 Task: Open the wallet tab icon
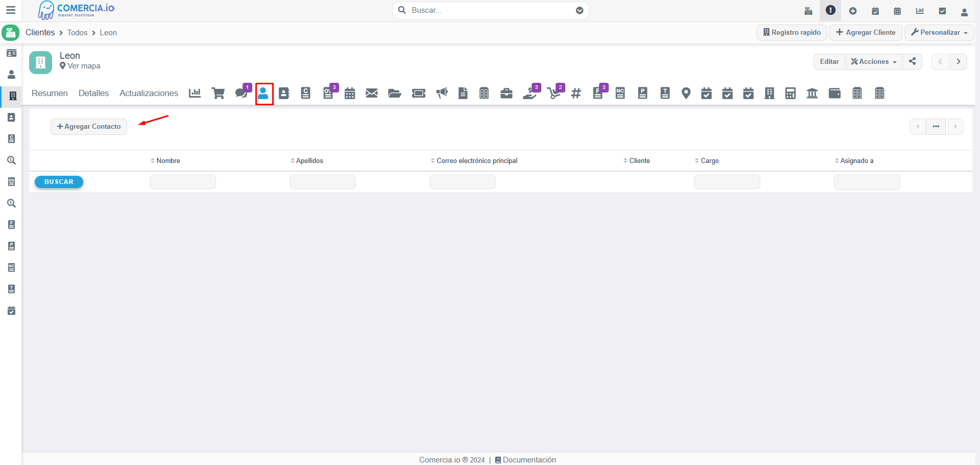(x=835, y=93)
